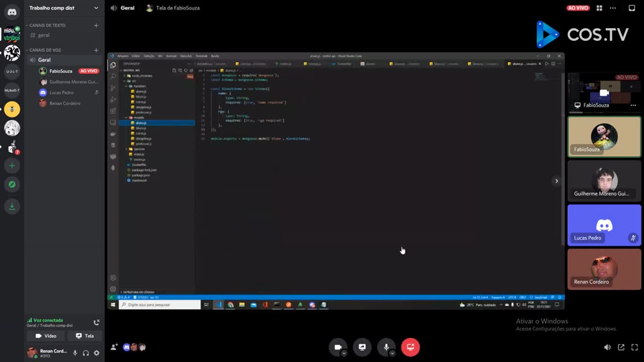This screenshot has height=362, width=644.
Task: Open the Arquivo menu in VS Code
Action: 122,56
